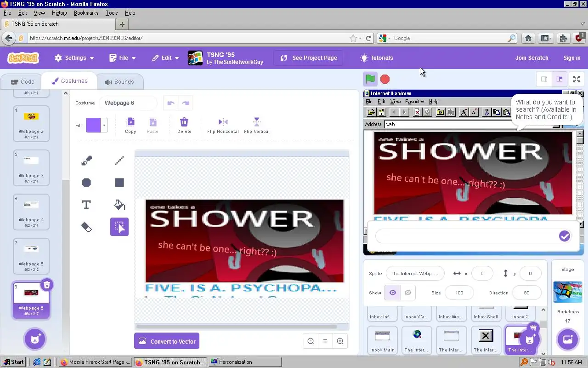This screenshot has height=368, width=588.
Task: Flip the costume vertically
Action: [x=257, y=125]
